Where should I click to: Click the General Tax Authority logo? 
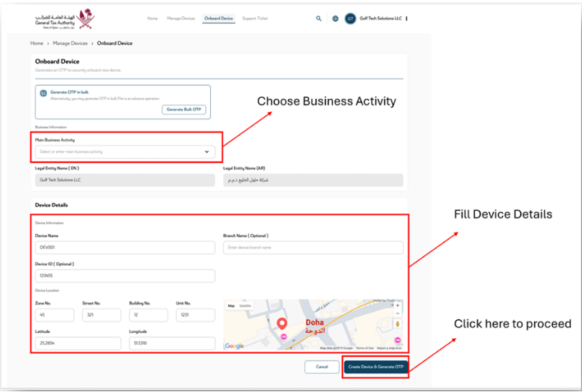click(65, 19)
